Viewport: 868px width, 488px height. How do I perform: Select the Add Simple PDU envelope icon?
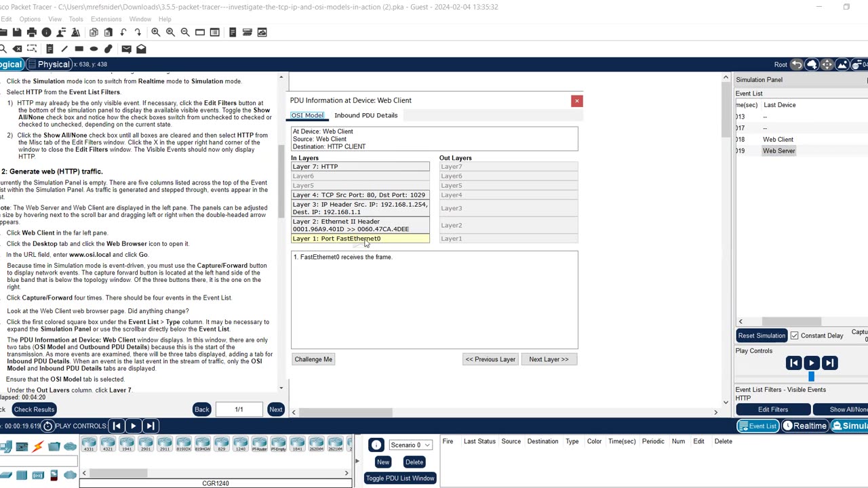126,49
